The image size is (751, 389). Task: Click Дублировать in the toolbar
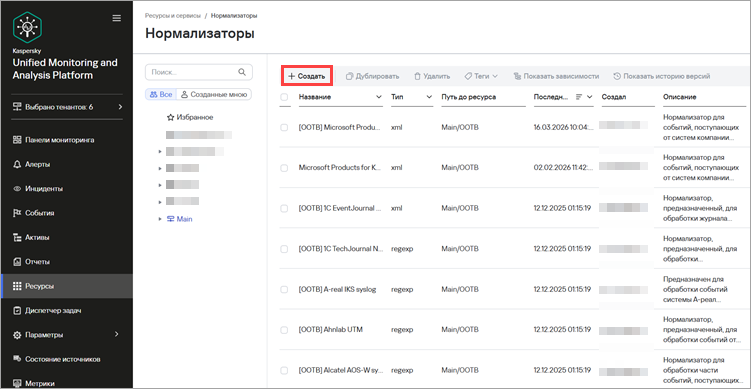(372, 76)
